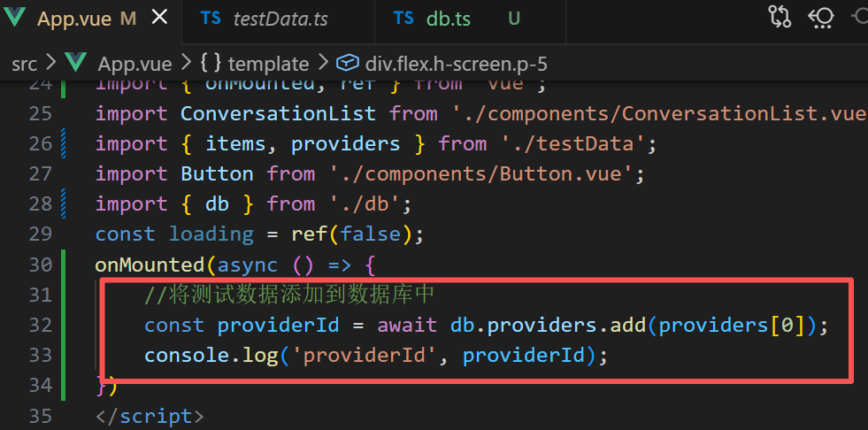The width and height of the screenshot is (868, 430).
Task: Click the Vue logo on App.vue tab
Action: point(14,17)
